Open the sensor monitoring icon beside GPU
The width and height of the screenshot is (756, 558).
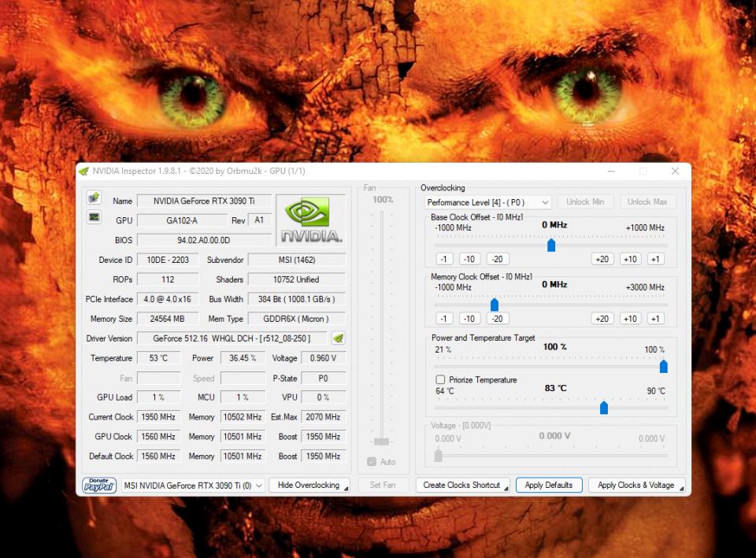pos(94,217)
